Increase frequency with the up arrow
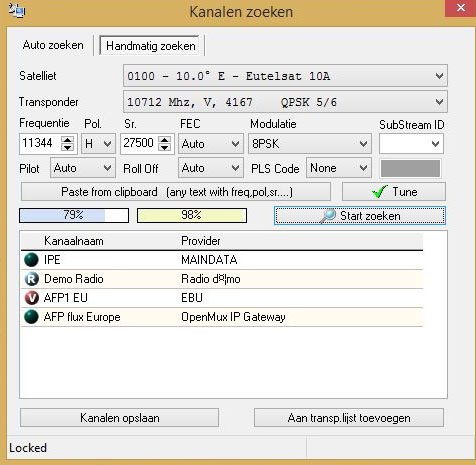 tap(68, 140)
